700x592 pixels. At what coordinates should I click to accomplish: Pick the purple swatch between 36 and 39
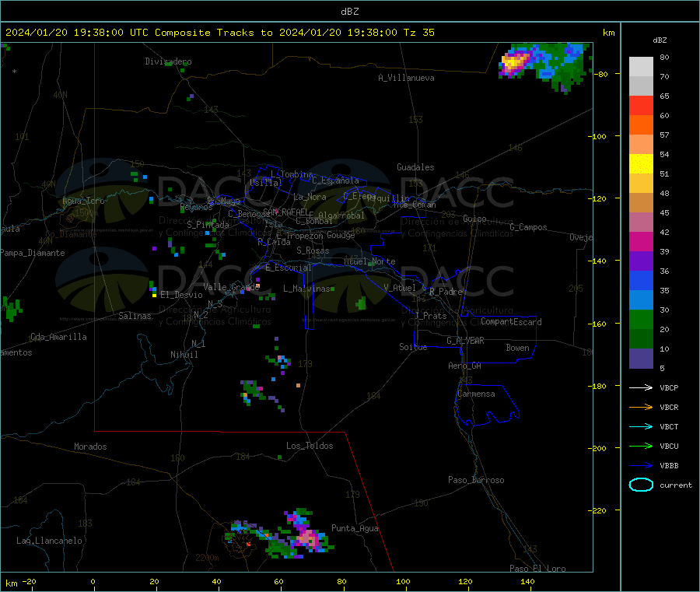[641, 261]
